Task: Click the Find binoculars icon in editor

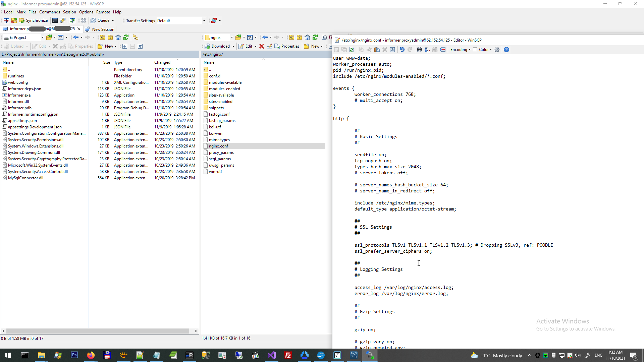Action: tap(419, 50)
